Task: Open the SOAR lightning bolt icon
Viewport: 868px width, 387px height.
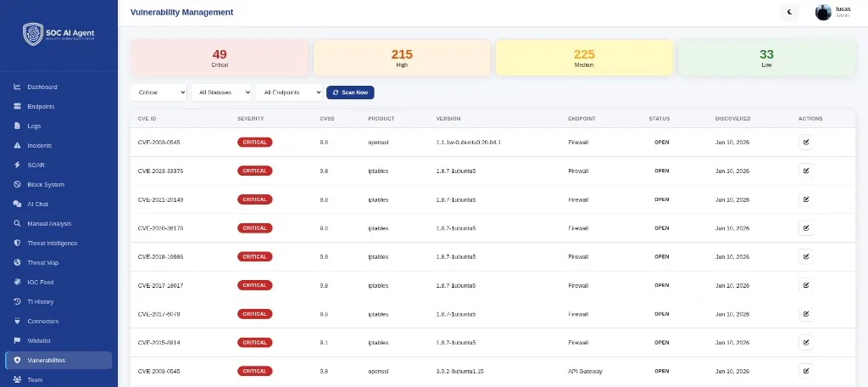Action: click(x=17, y=165)
